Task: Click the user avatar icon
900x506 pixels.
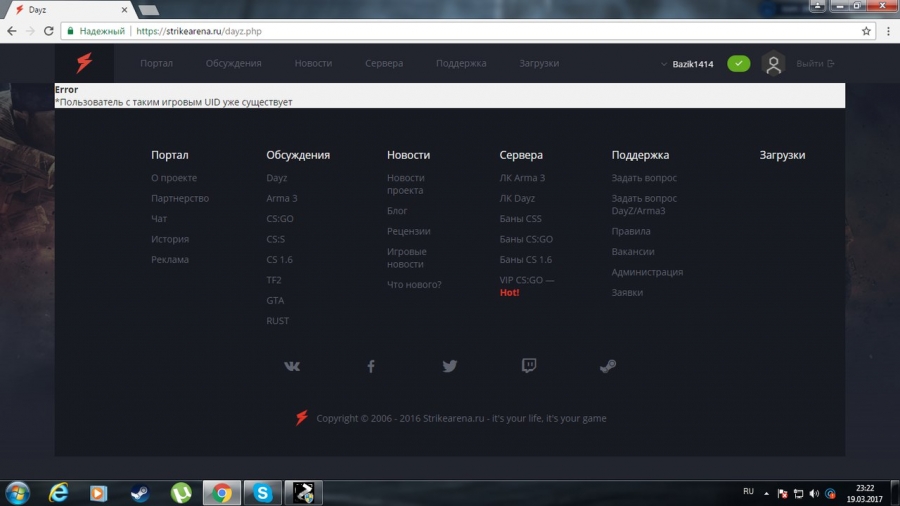Action: [773, 64]
